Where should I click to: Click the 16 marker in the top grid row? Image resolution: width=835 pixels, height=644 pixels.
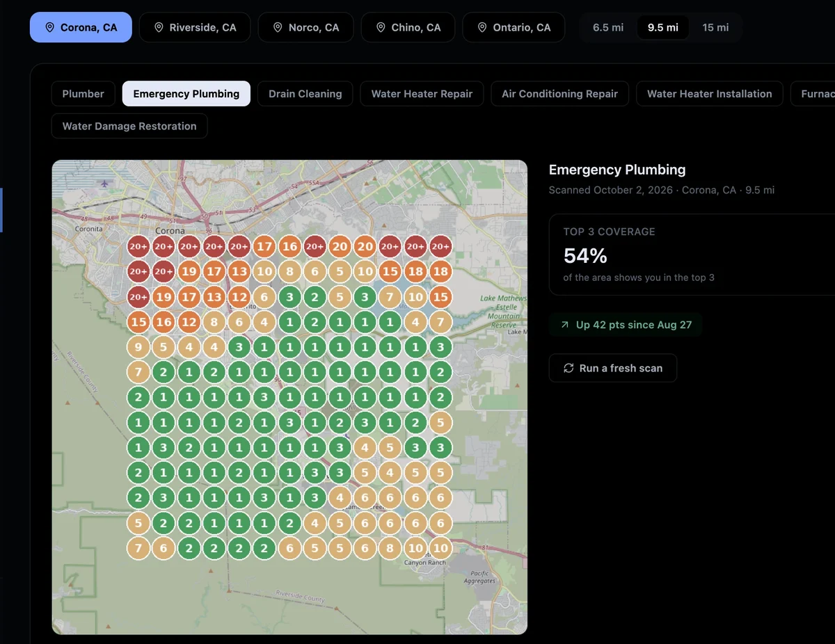[x=289, y=246]
